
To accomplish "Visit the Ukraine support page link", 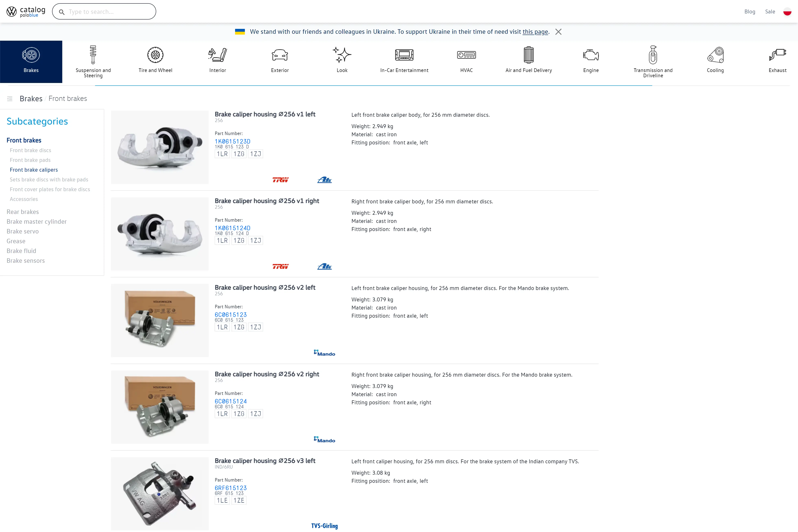I will coord(535,32).
